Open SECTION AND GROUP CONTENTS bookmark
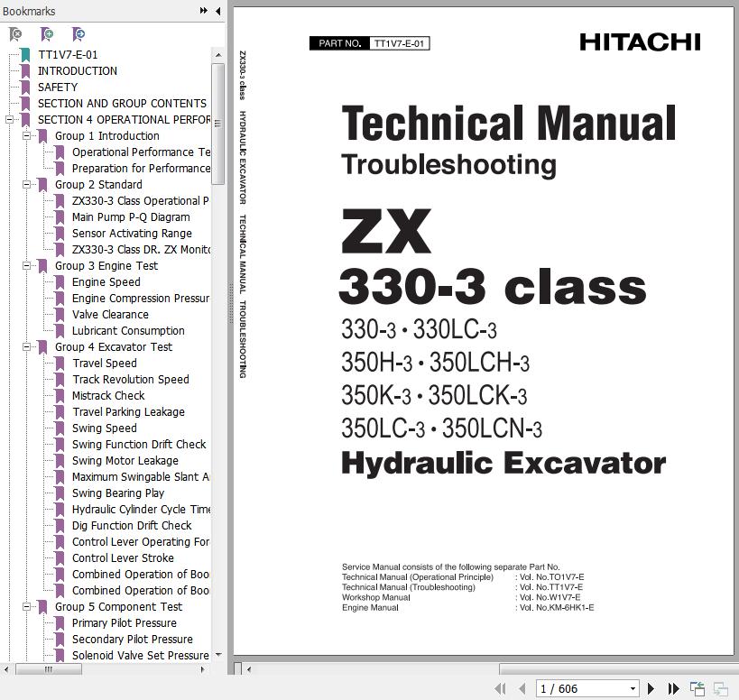 pyautogui.click(x=122, y=103)
